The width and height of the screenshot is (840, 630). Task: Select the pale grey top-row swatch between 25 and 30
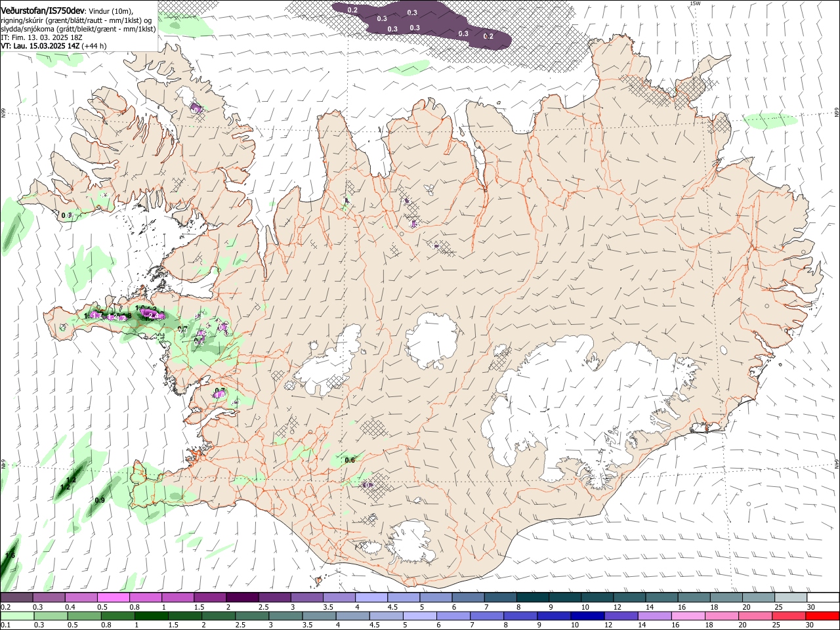tap(791, 598)
